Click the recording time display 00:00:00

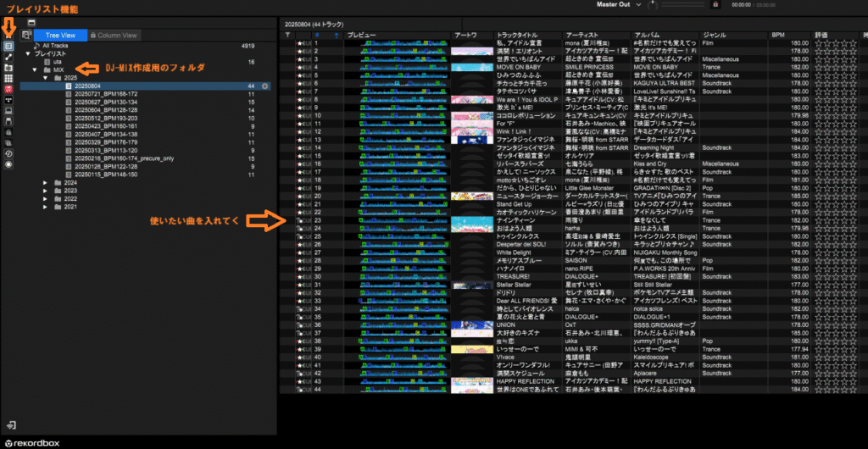(x=741, y=5)
